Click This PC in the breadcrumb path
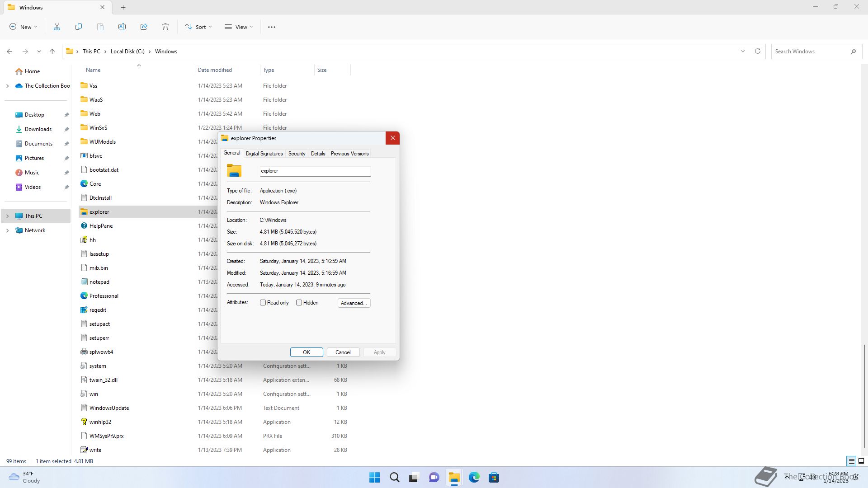 pyautogui.click(x=91, y=52)
